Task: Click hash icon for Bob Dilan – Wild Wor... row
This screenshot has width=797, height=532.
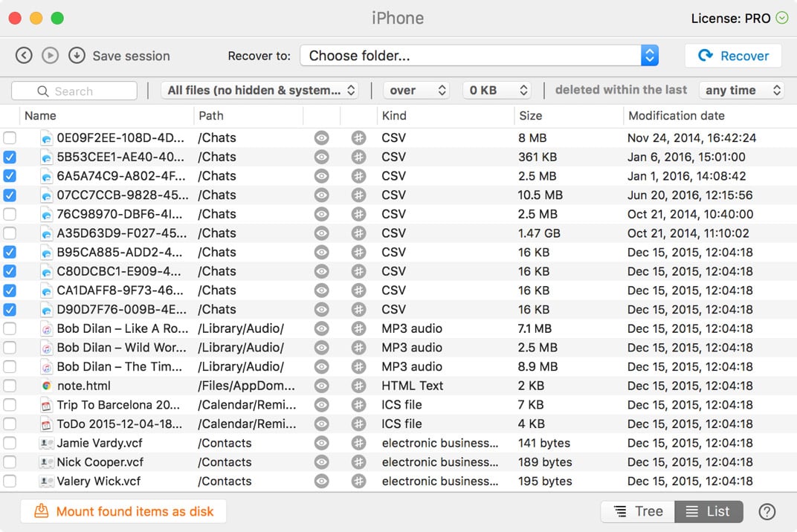Action: [358, 348]
